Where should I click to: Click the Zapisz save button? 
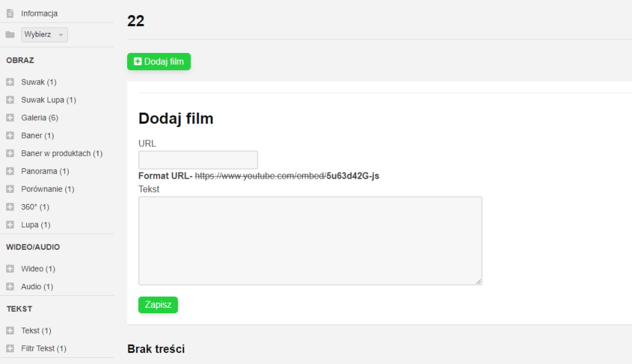coord(158,305)
